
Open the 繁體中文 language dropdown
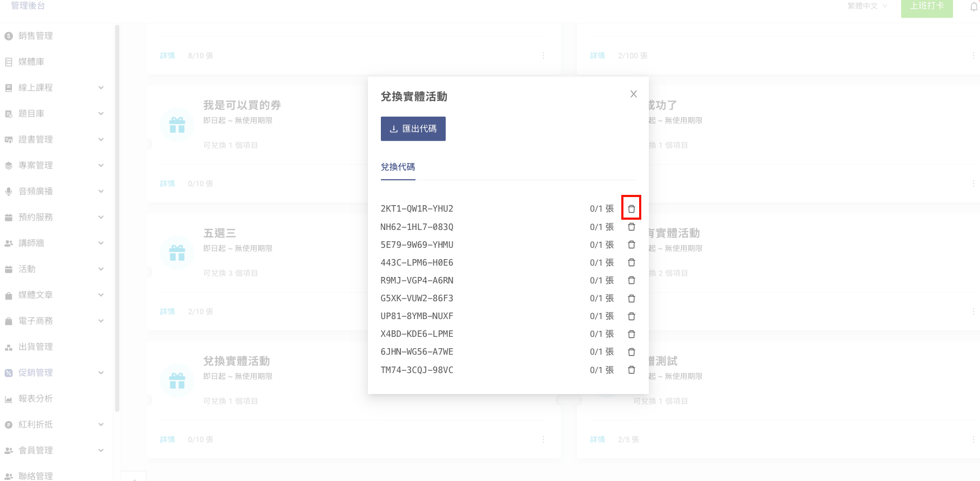[x=867, y=6]
